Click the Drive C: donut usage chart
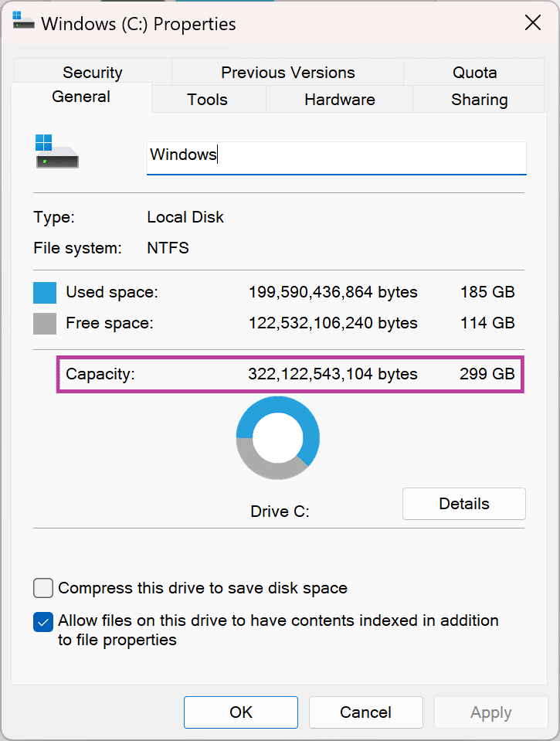This screenshot has height=741, width=560. coord(278,437)
